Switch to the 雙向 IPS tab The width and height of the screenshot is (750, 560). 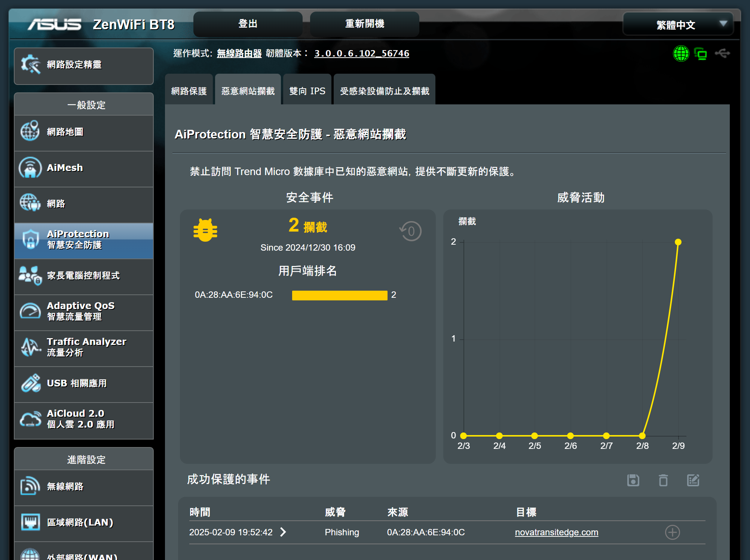307,91
